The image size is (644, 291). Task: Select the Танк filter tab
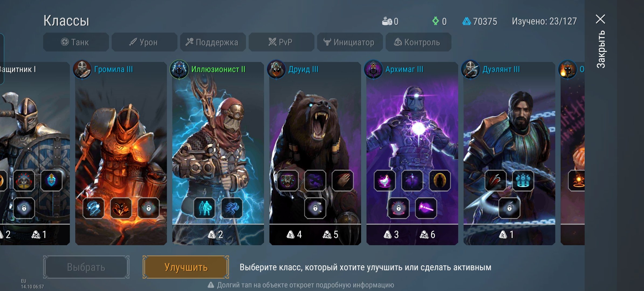point(76,42)
